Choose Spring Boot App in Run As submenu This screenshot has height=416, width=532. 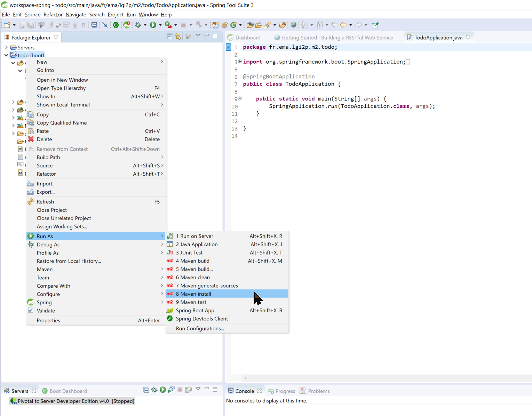coord(227,311)
